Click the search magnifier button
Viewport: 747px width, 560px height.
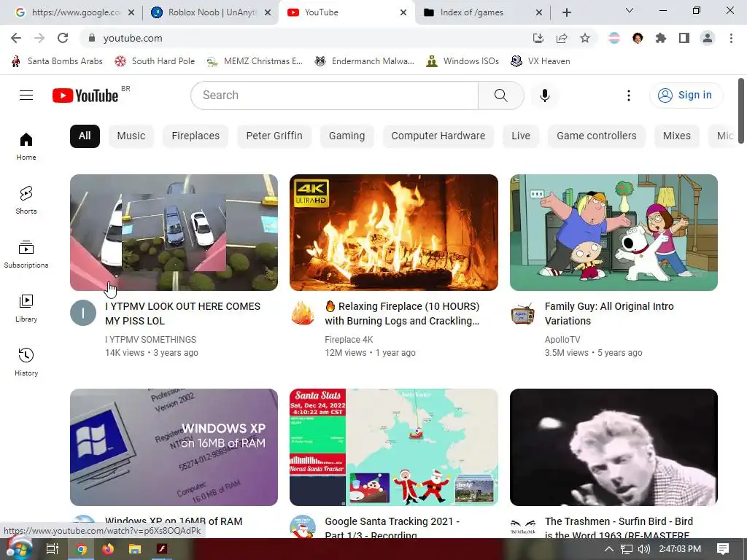click(500, 96)
